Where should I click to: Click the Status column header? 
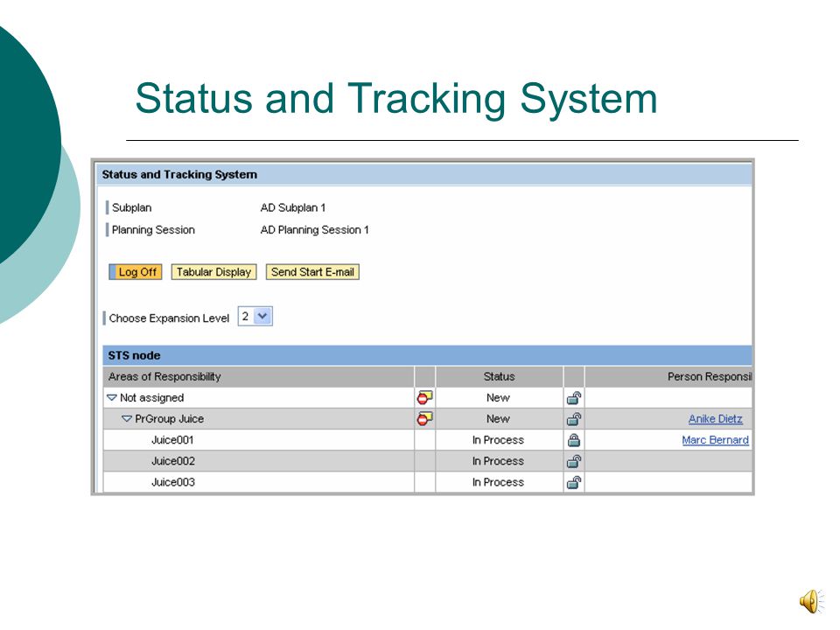click(500, 376)
